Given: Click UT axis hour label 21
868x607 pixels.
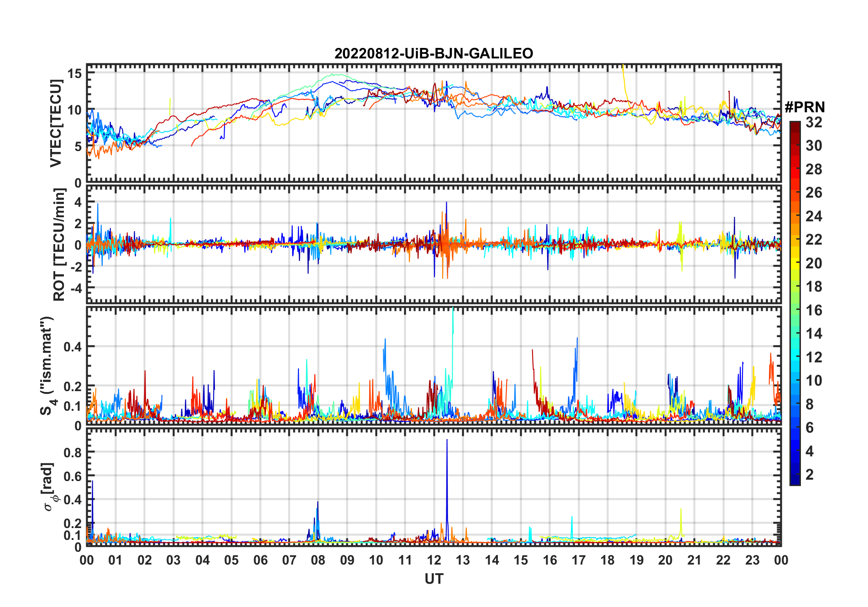Looking at the screenshot, I should pos(694,560).
